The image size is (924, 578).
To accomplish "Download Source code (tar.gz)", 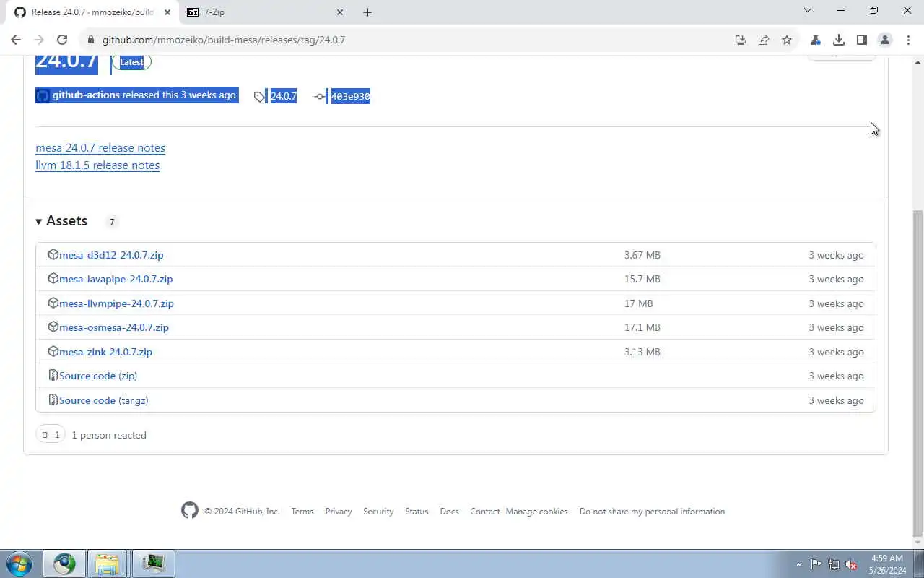I will point(104,400).
